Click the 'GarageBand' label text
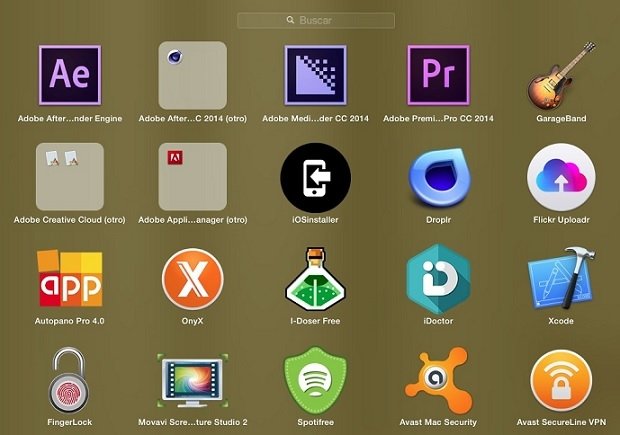Image resolution: width=620 pixels, height=435 pixels. click(561, 118)
